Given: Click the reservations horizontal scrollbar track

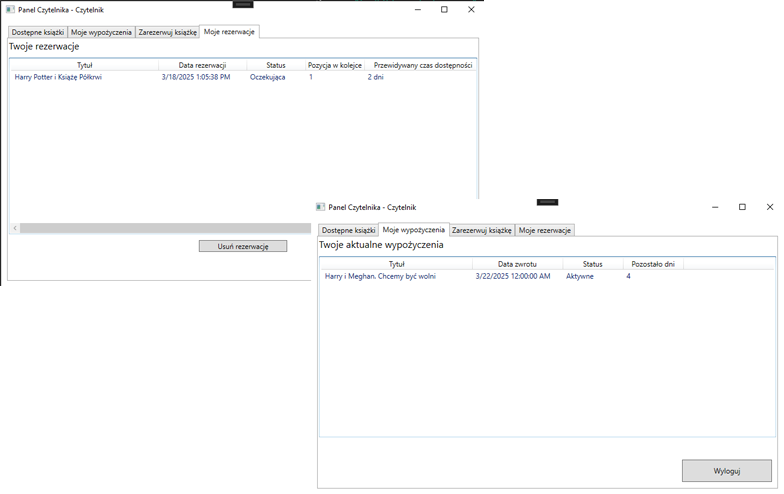Looking at the screenshot, I should pos(166,228).
